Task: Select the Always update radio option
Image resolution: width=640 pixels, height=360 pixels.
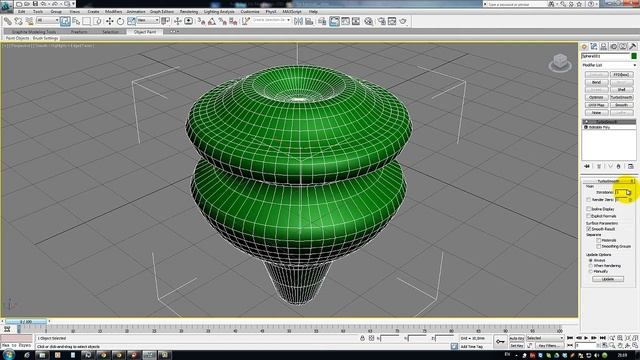Action: point(591,260)
